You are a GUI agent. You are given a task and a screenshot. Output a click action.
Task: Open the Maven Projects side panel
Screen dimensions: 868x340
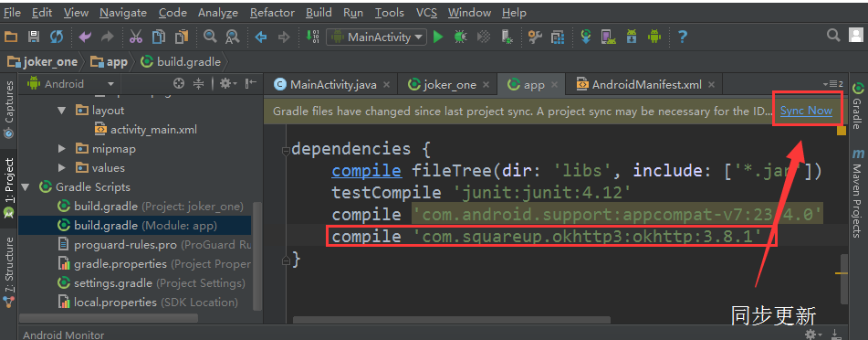[857, 194]
